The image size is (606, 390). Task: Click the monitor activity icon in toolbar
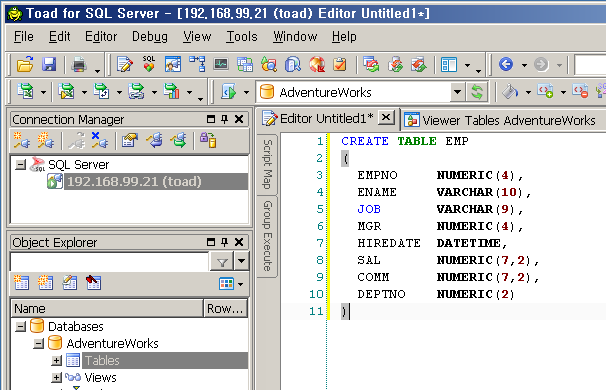click(221, 64)
